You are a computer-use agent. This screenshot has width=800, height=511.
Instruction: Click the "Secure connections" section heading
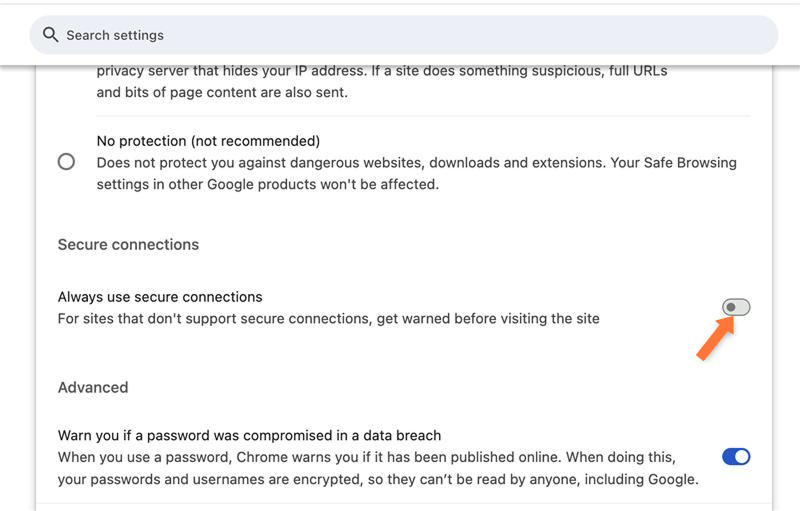128,245
